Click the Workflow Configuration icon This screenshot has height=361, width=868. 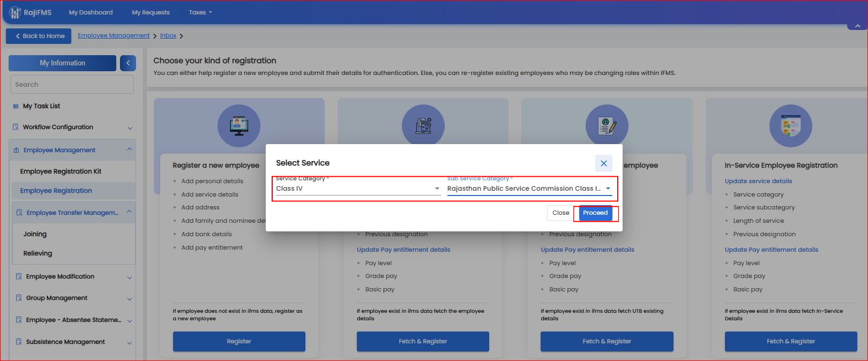coord(16,127)
